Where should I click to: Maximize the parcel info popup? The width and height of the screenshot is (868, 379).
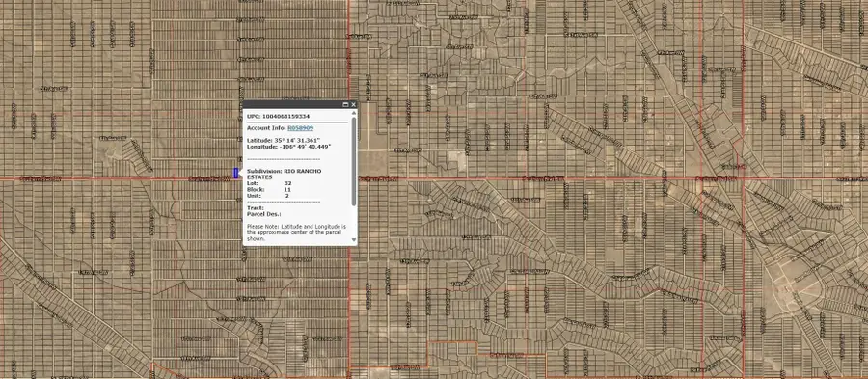coord(345,104)
